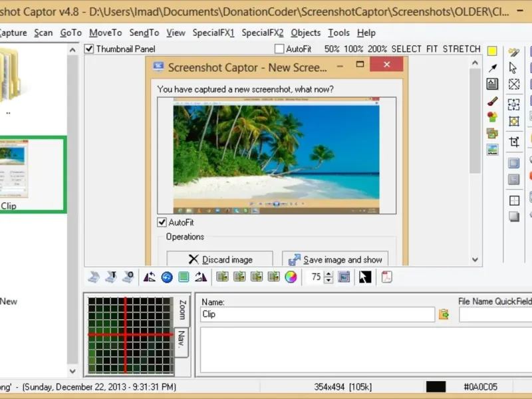The image size is (532, 399).
Task: Click the yellow color swatch
Action: 492,51
